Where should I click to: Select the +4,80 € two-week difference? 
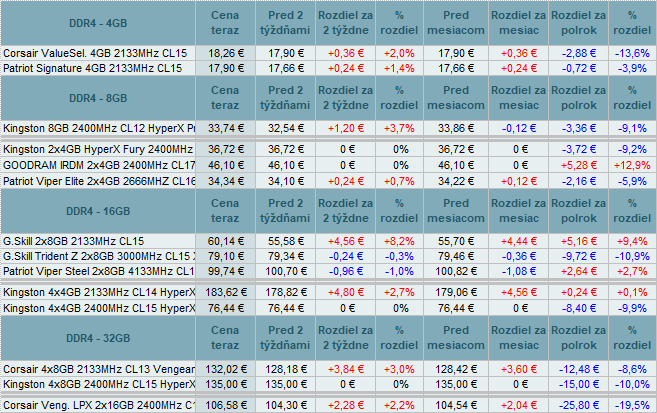pyautogui.click(x=346, y=292)
